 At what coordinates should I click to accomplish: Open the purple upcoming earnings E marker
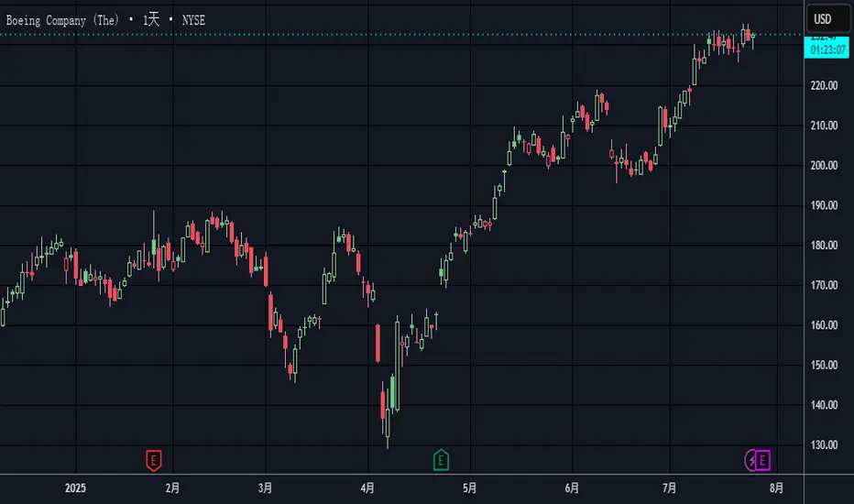coord(762,460)
